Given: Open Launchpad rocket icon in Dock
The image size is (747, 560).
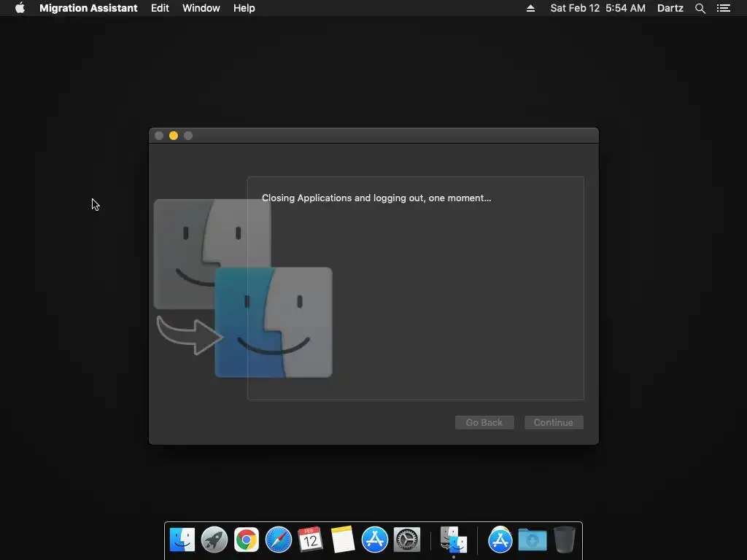Looking at the screenshot, I should click(214, 540).
